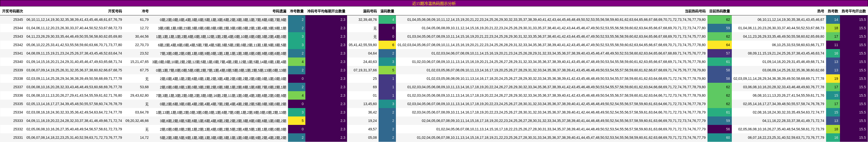Click warm numbers cell 49,57
868x142 pixels.
(372, 129)
